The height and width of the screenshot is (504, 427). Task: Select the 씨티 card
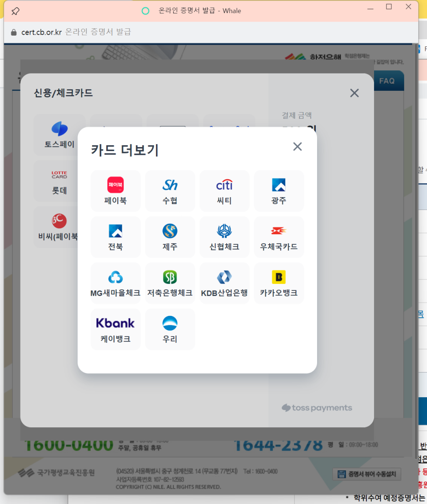pyautogui.click(x=224, y=191)
